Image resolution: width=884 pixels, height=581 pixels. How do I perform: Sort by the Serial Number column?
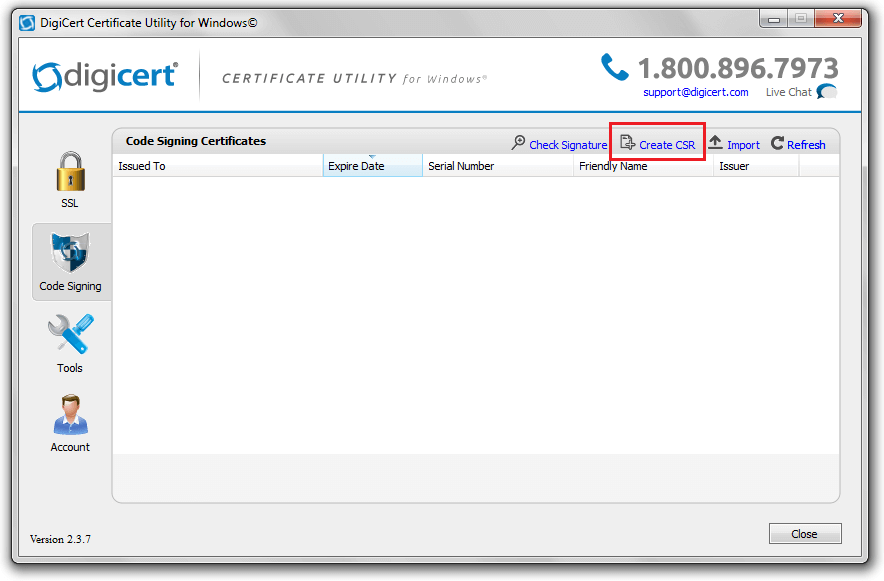(x=498, y=166)
